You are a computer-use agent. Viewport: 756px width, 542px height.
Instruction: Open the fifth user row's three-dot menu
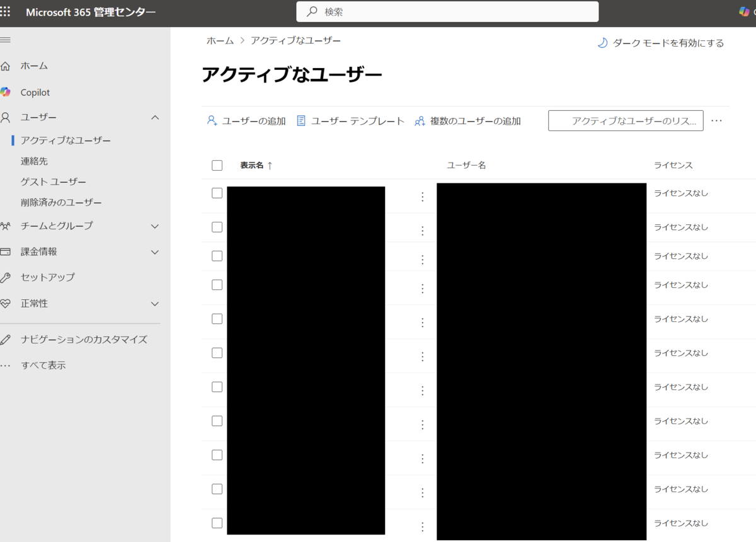coord(423,323)
